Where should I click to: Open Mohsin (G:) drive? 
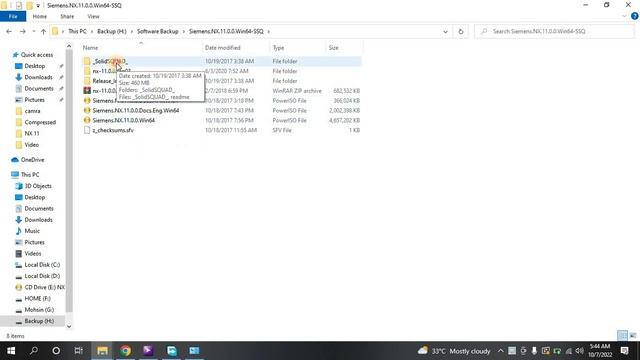[x=39, y=310]
